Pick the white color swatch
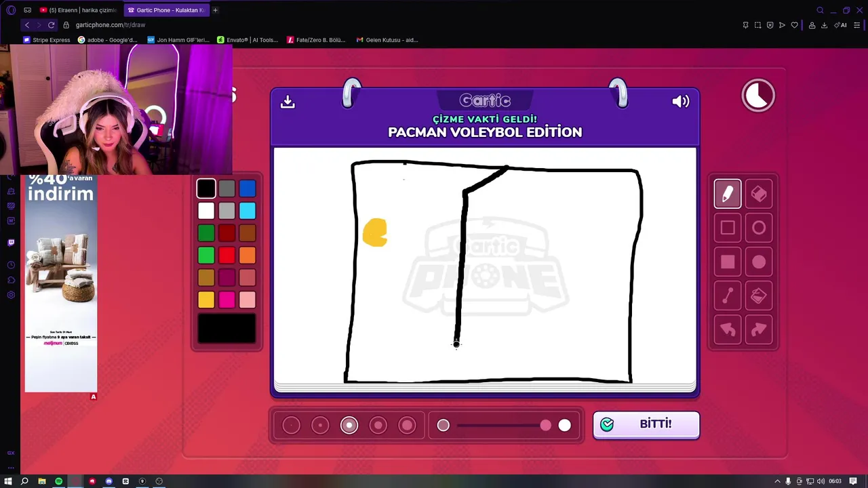 206,211
